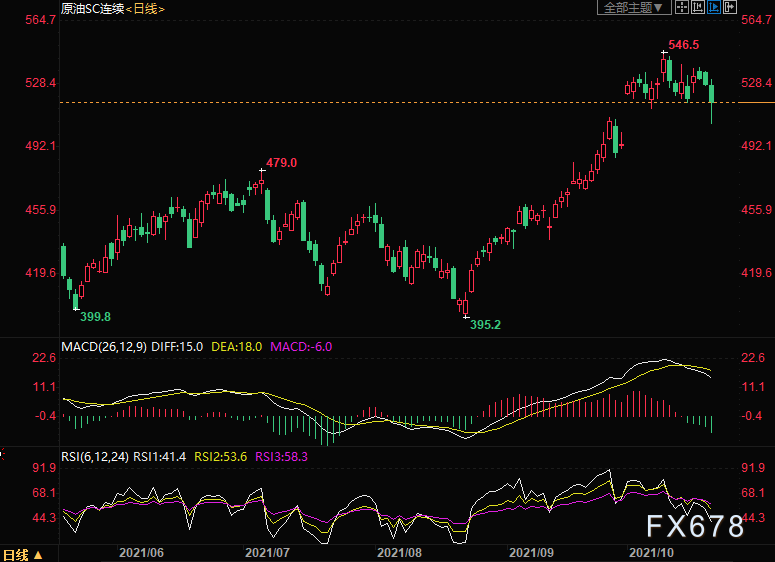Viewport: 775px width, 562px height.
Task: Click the FX678 watermark logo
Action: [695, 525]
